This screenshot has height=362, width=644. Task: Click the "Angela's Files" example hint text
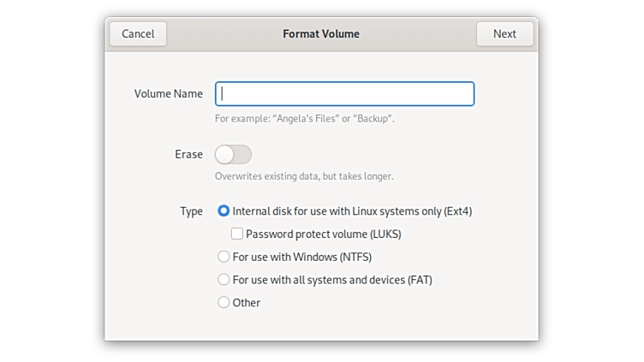[x=304, y=118]
